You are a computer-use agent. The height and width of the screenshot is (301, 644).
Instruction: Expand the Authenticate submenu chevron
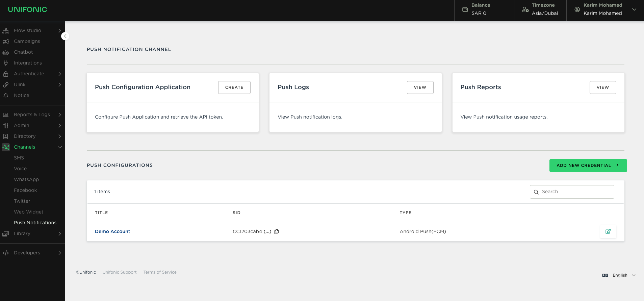coord(60,74)
